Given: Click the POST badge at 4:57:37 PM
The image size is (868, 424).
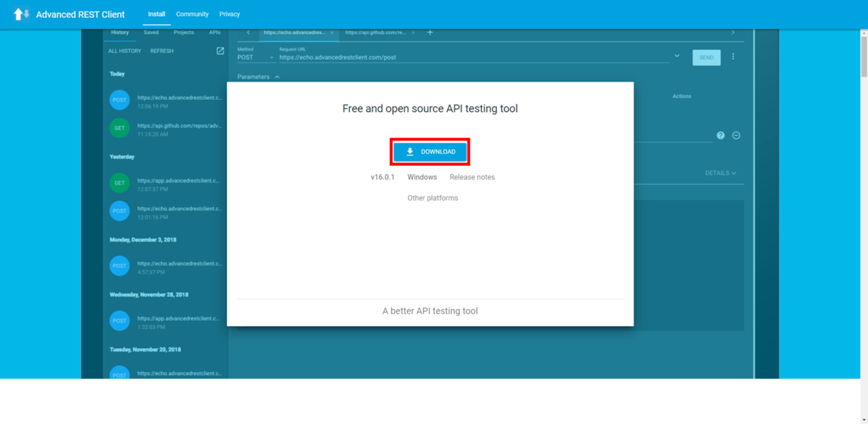Looking at the screenshot, I should 119,266.
